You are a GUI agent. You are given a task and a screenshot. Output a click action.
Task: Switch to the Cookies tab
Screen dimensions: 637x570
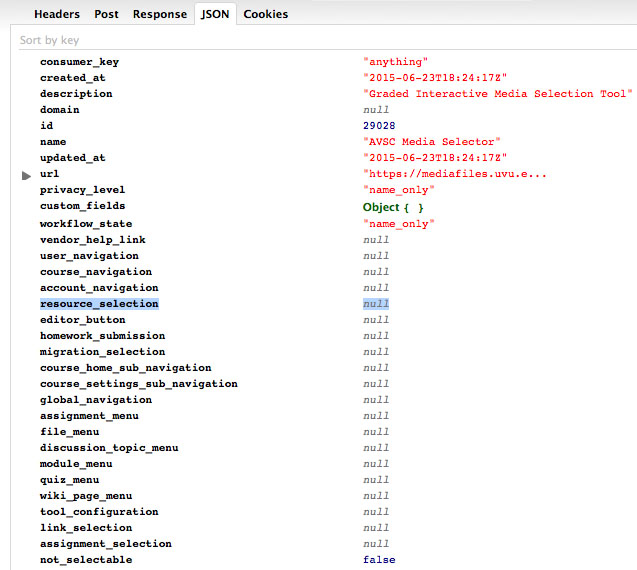(x=266, y=14)
